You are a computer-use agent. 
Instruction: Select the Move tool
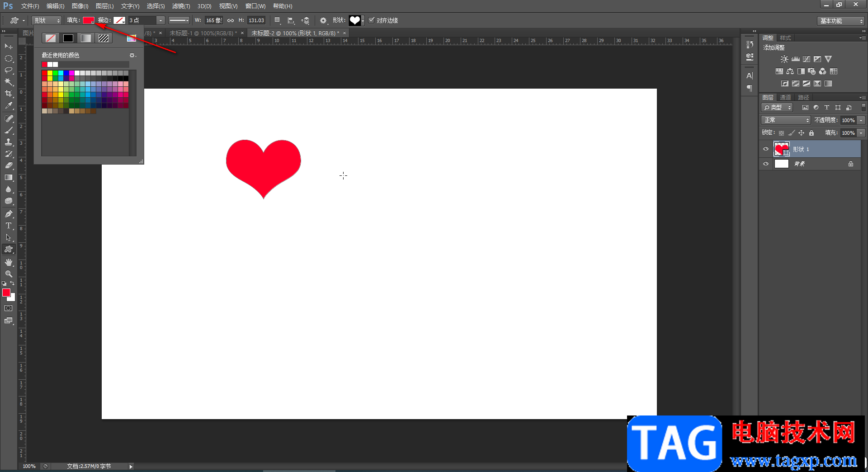[9, 47]
